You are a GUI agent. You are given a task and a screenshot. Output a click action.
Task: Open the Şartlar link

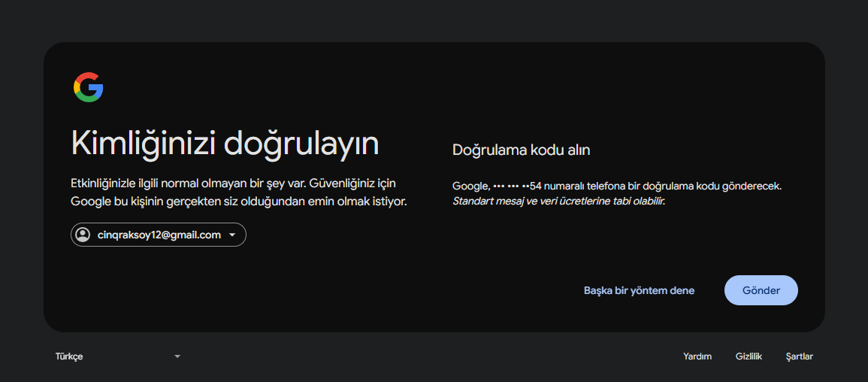click(x=800, y=356)
